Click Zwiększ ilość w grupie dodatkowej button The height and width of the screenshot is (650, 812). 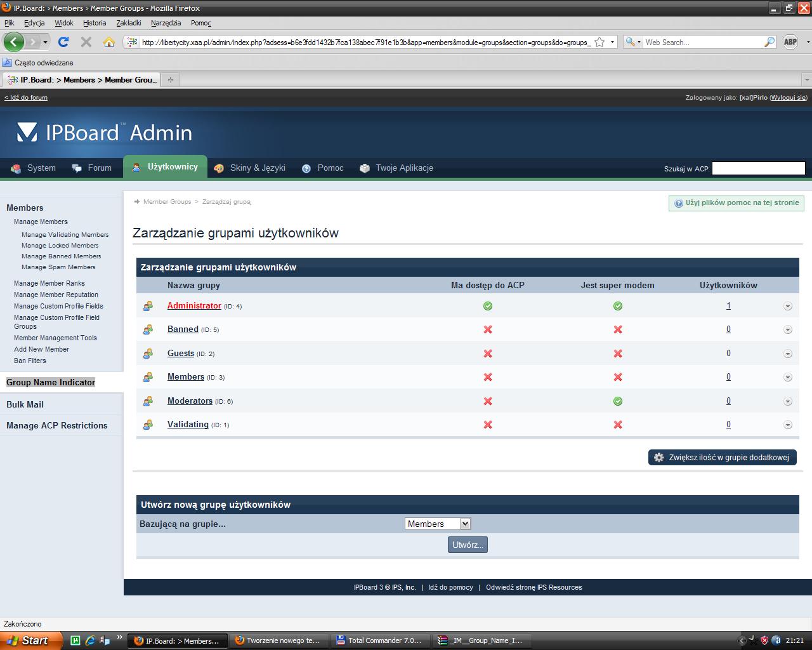pyautogui.click(x=722, y=458)
